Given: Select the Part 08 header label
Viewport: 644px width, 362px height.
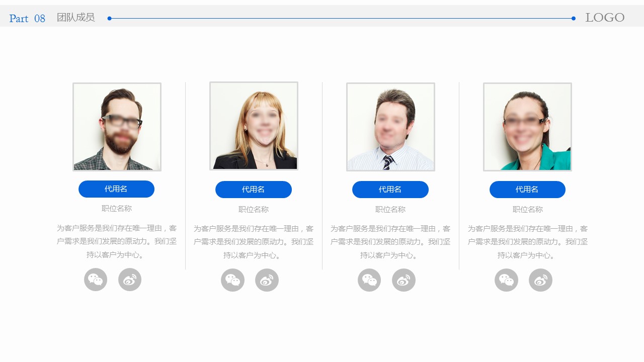Looking at the screenshot, I should pos(27,19).
